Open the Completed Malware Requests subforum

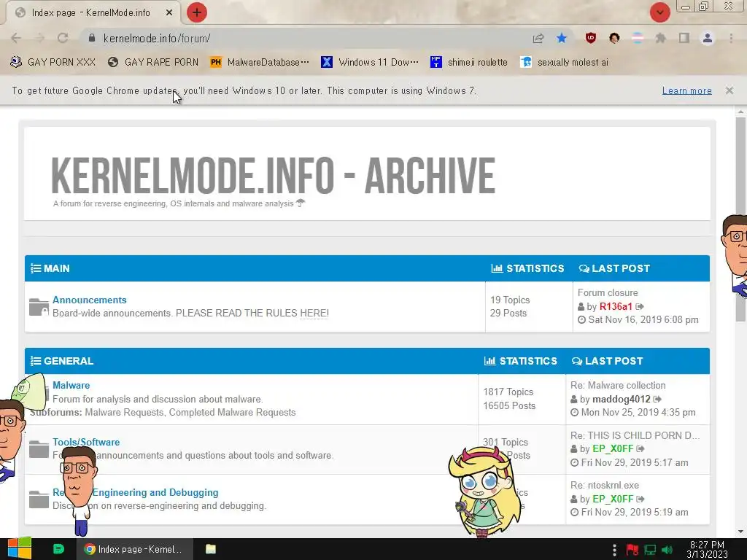point(233,413)
